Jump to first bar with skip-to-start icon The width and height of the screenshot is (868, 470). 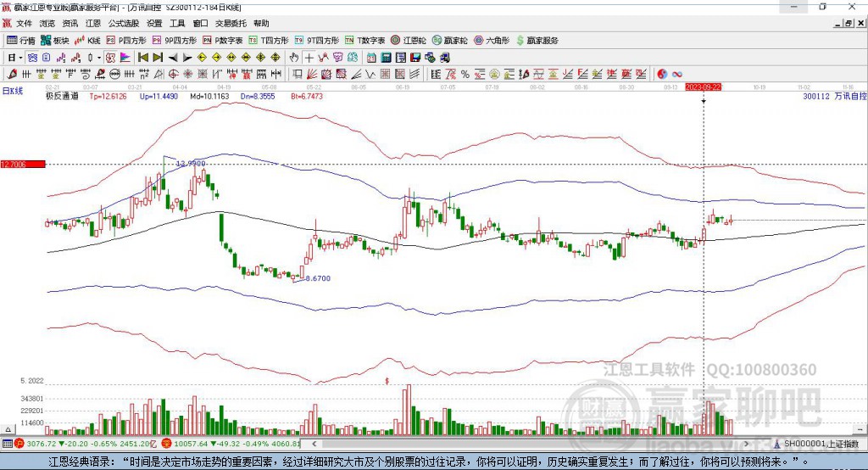coord(142,58)
